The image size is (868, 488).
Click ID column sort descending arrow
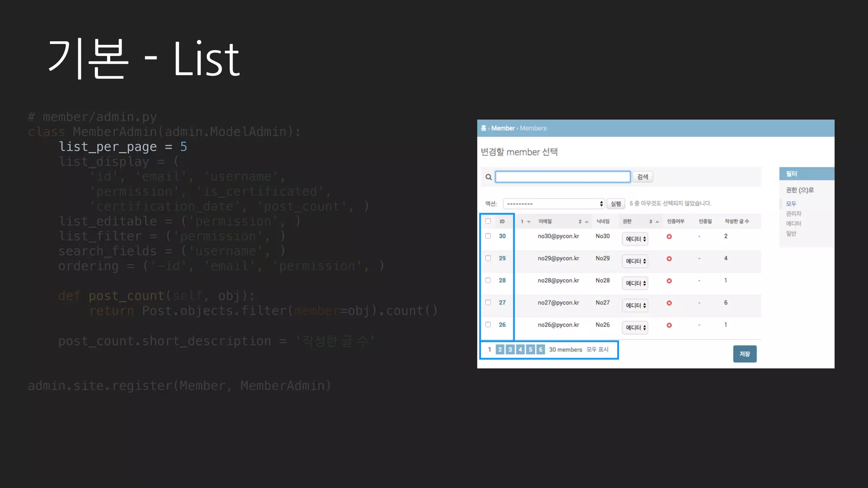click(529, 222)
